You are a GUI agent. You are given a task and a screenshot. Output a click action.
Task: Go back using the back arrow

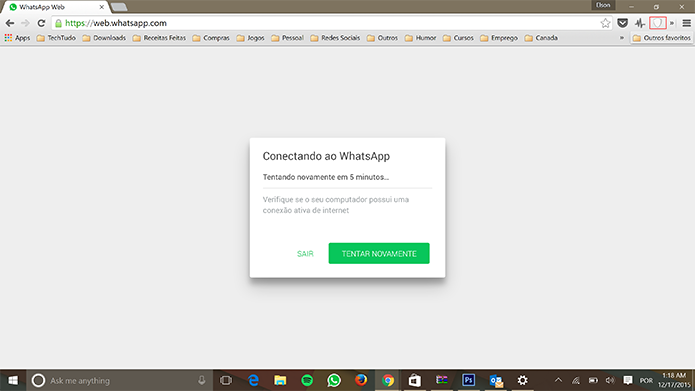click(x=10, y=23)
